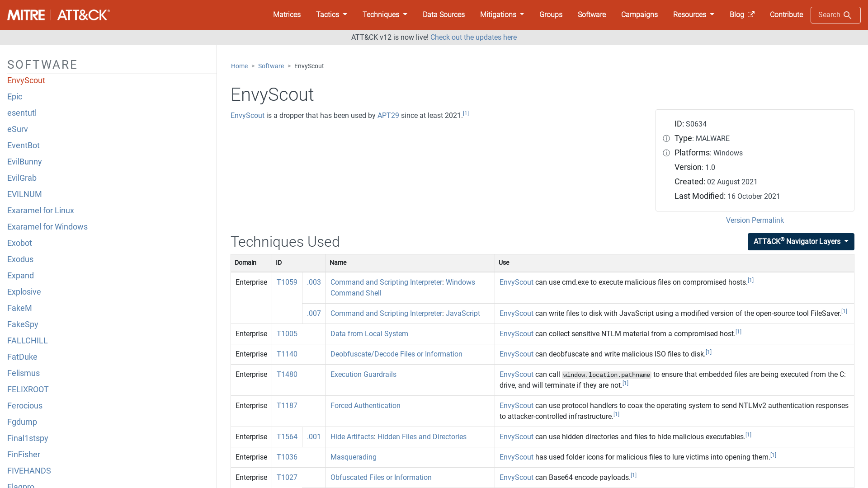
Task: Open EventBot from the sidebar
Action: 23,145
